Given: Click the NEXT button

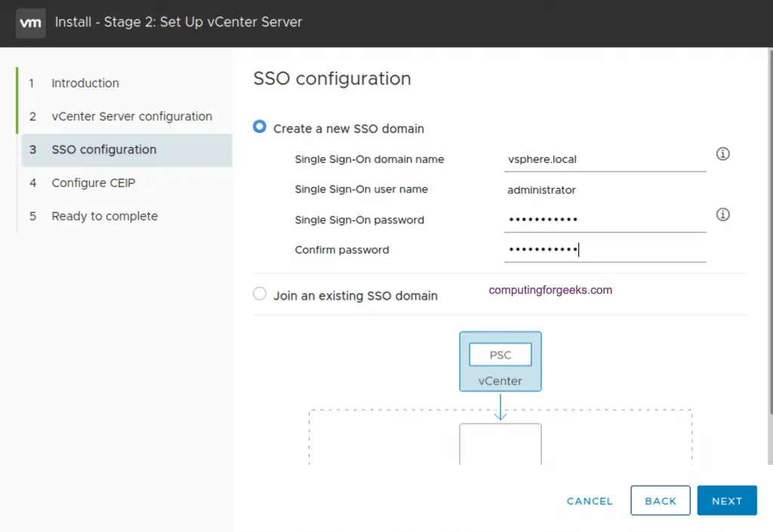Looking at the screenshot, I should coord(727,500).
